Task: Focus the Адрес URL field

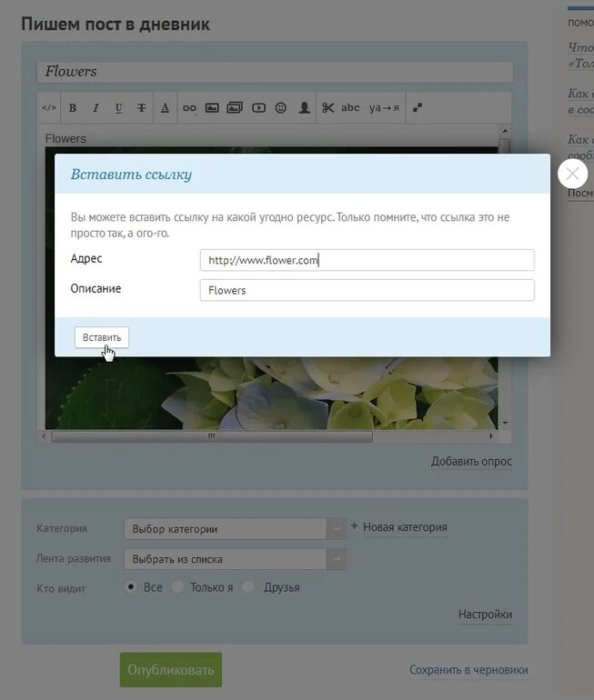Action: 367,260
